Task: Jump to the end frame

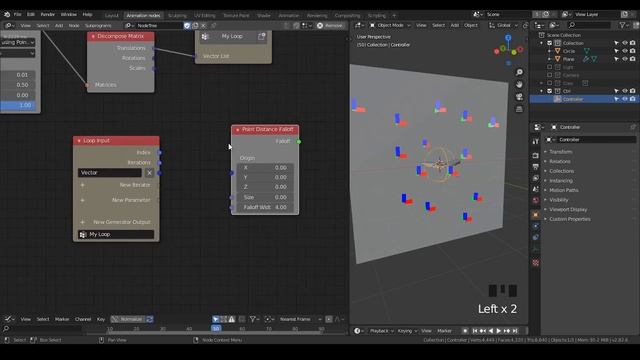Action: 515,331
